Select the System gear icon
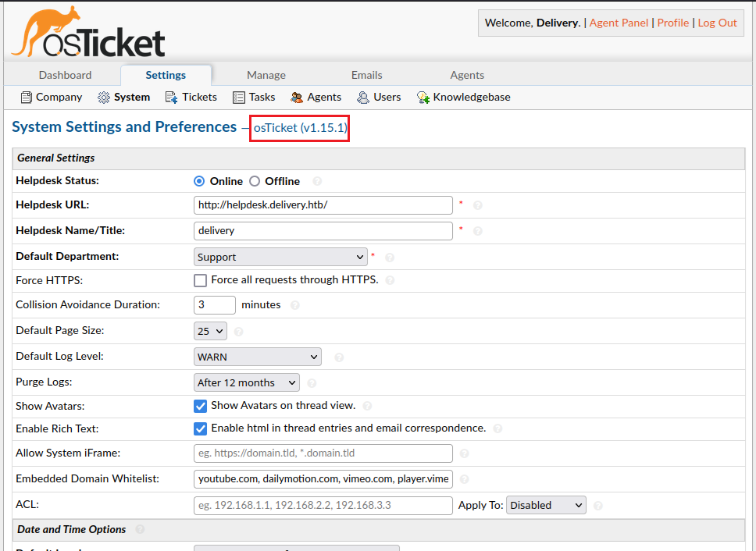The image size is (756, 551). (x=104, y=98)
